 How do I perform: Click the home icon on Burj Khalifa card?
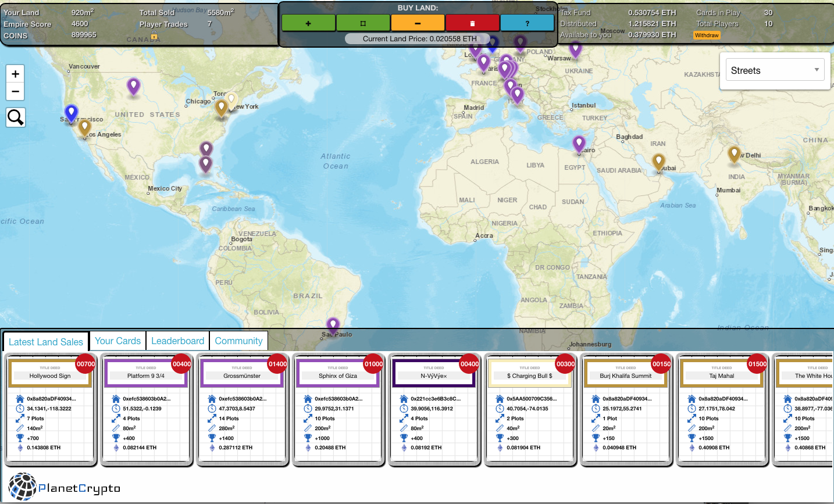point(596,399)
